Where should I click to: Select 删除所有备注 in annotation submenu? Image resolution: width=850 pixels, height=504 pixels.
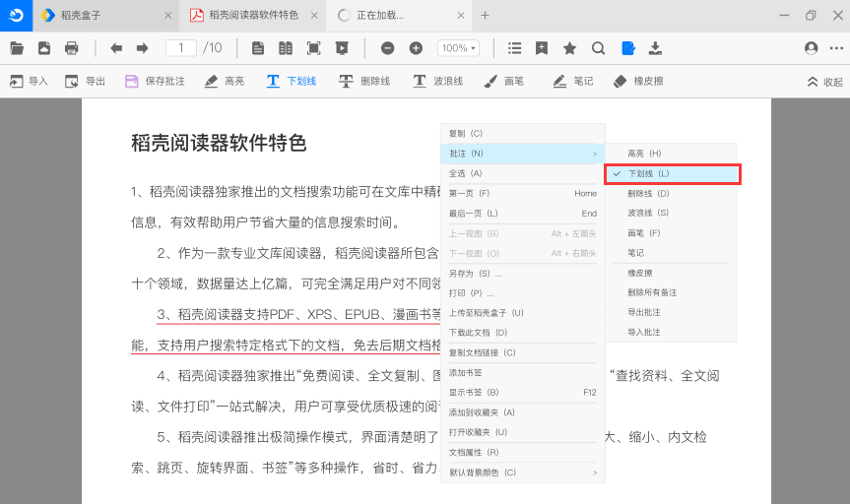click(x=671, y=292)
